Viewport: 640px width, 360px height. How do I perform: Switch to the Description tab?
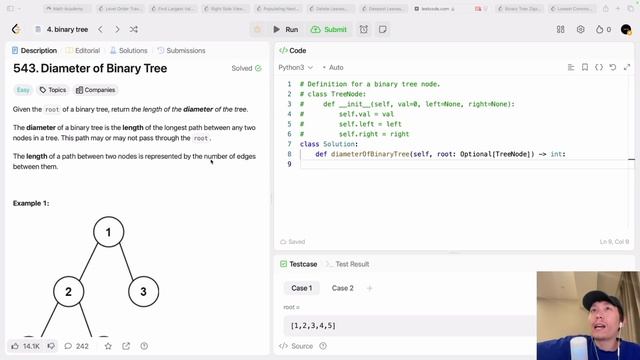pyautogui.click(x=34, y=51)
